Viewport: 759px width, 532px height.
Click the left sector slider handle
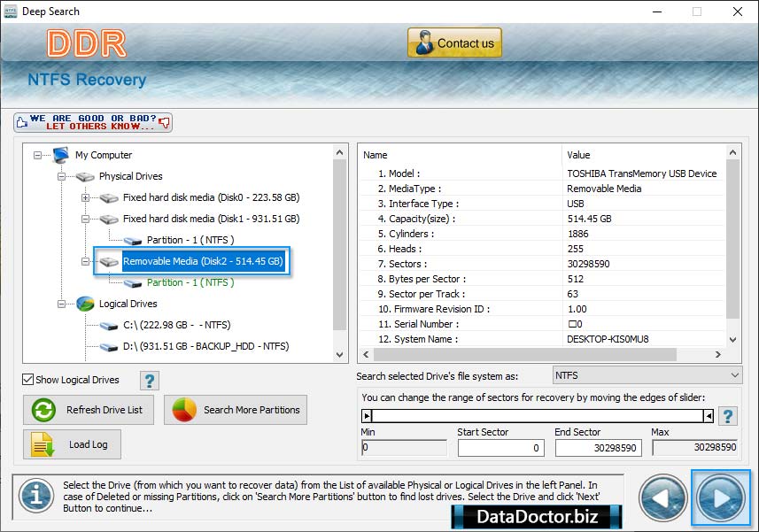tap(367, 415)
